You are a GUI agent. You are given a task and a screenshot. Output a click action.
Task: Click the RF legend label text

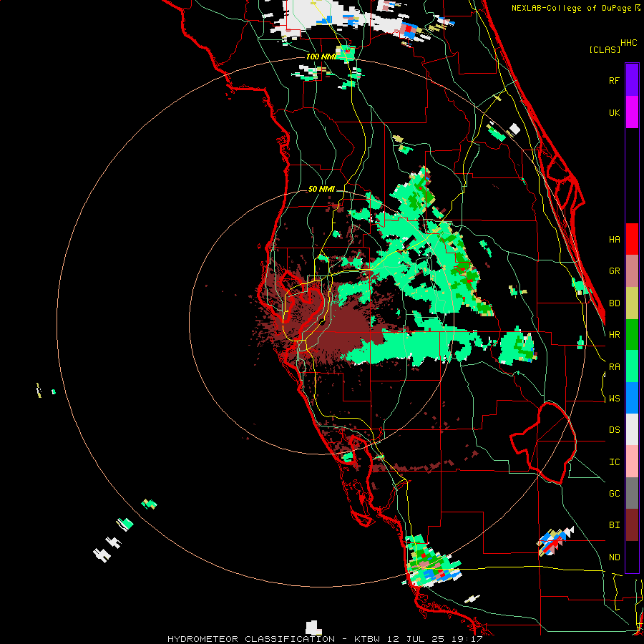coord(614,80)
